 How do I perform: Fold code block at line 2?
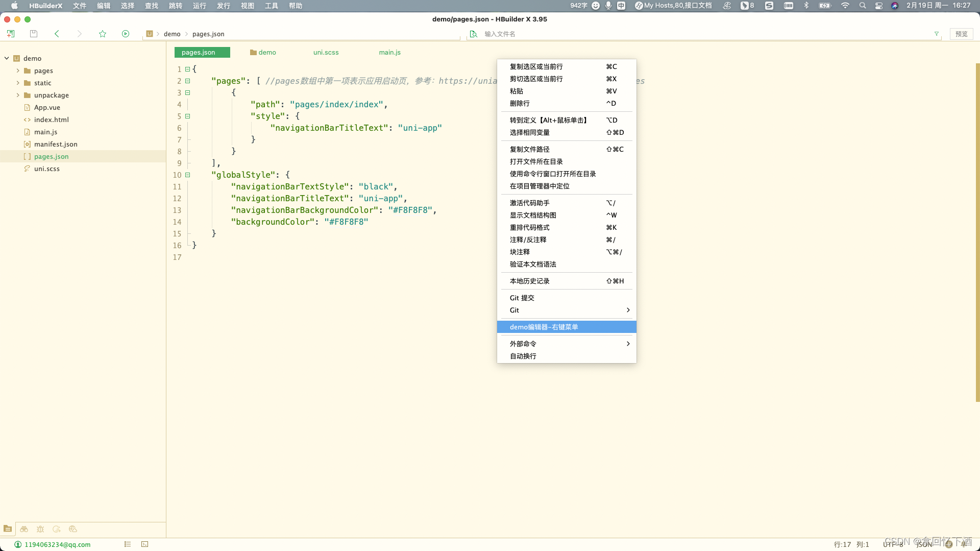coord(188,81)
